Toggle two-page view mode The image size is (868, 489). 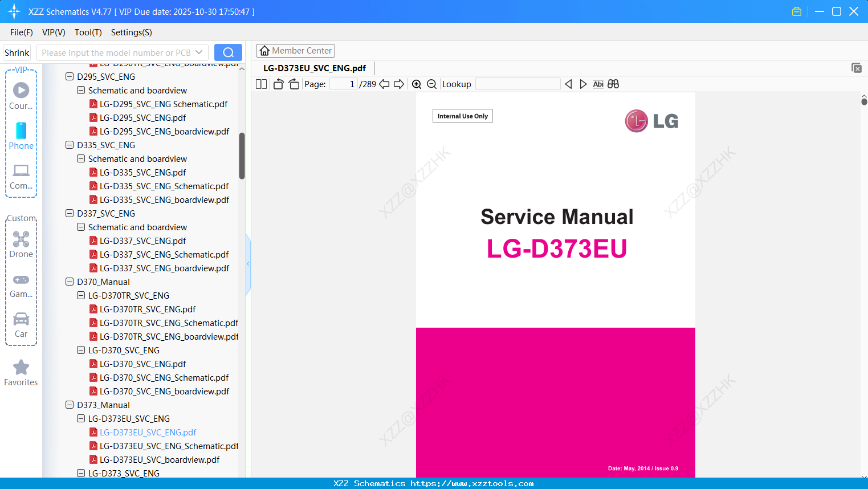260,84
